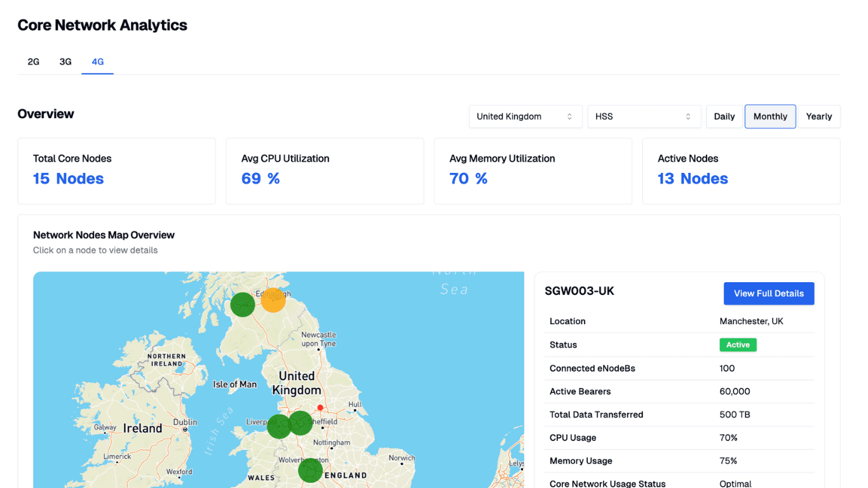Expand the HSS node type dropdown
This screenshot has width=868, height=488.
pos(643,116)
